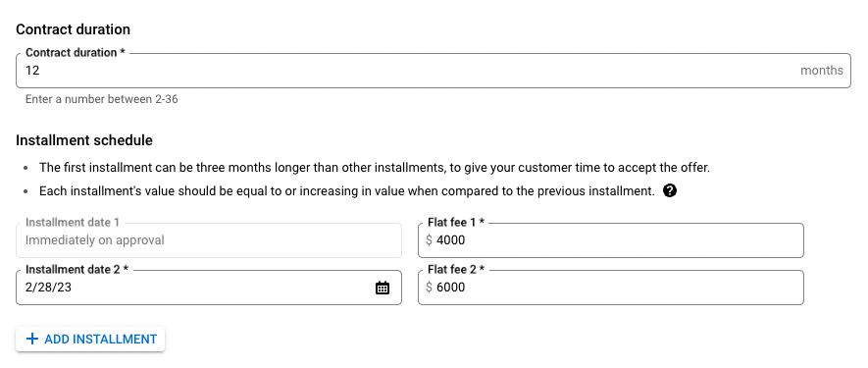868x368 pixels.
Task: Click the plus icon beside Add Installment
Action: pos(32,339)
